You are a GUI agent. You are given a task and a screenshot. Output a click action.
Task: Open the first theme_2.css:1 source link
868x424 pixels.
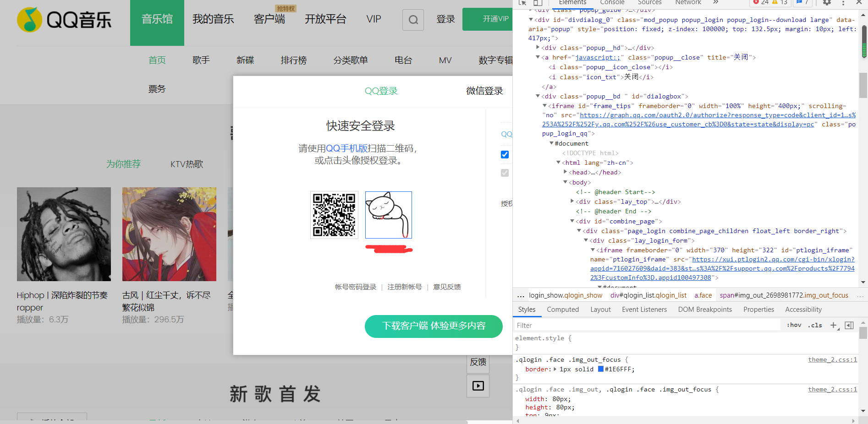coord(832,359)
